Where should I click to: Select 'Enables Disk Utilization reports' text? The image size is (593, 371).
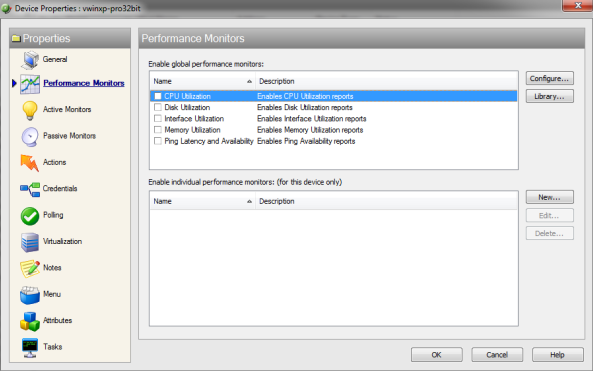pos(305,107)
